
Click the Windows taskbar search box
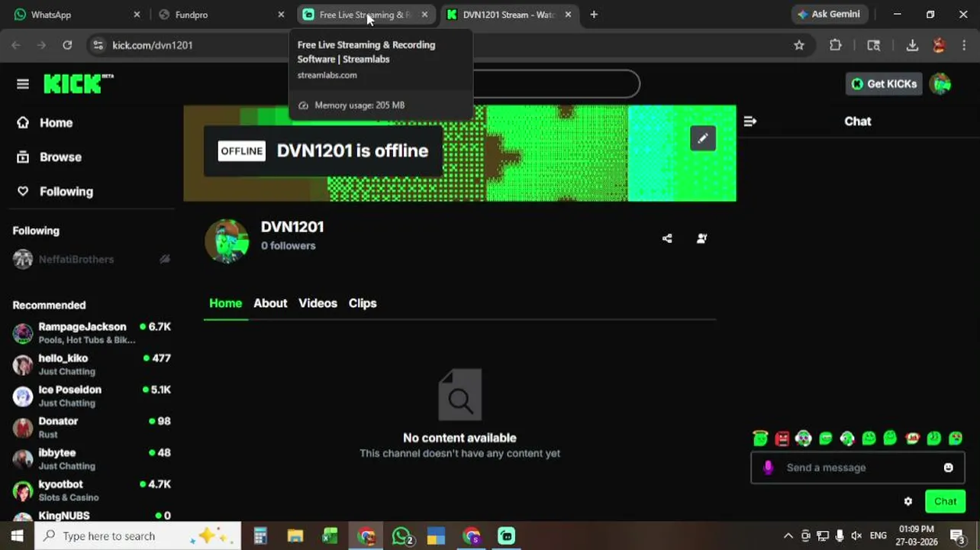pos(137,536)
